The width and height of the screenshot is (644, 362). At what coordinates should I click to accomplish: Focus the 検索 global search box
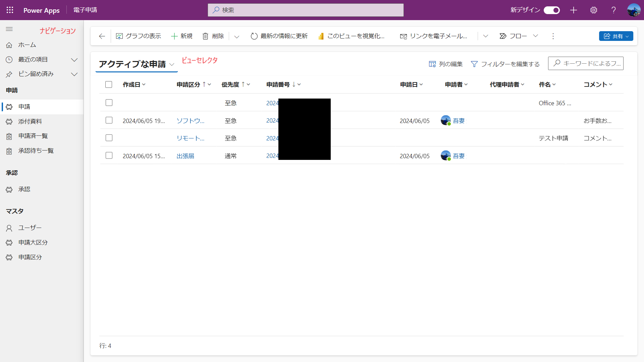click(x=306, y=10)
